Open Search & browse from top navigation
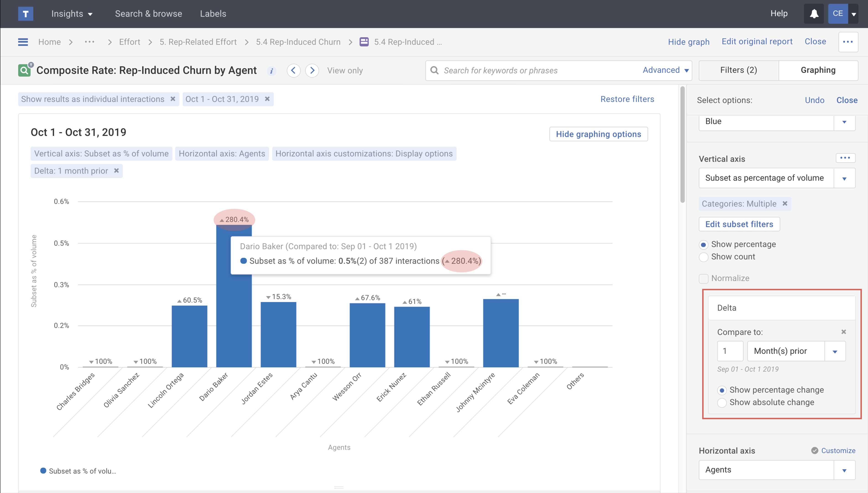Viewport: 868px width, 493px height. [148, 13]
